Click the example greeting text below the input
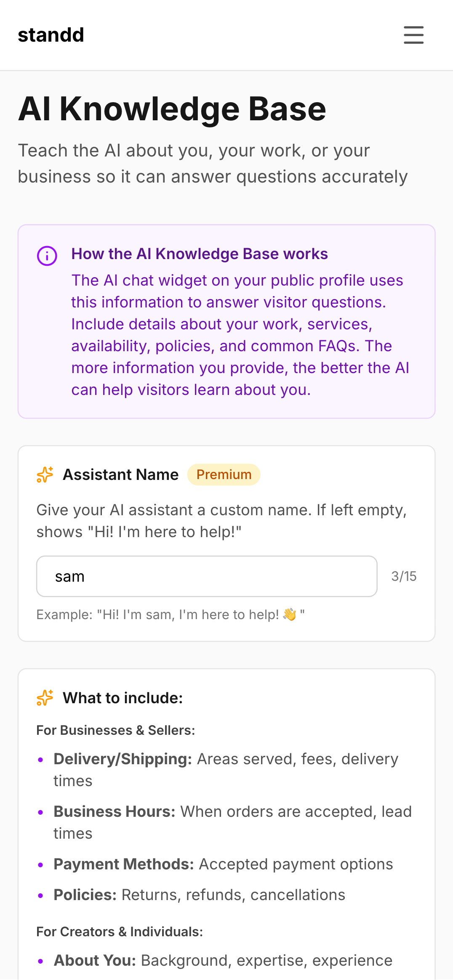This screenshot has width=453, height=980. [x=170, y=614]
